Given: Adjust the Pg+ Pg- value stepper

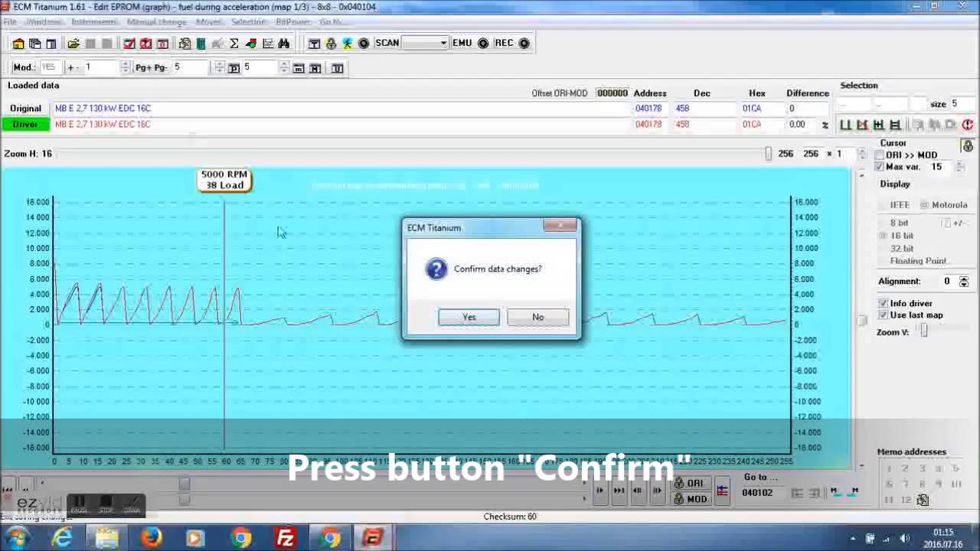Looking at the screenshot, I should pyautogui.click(x=219, y=68).
